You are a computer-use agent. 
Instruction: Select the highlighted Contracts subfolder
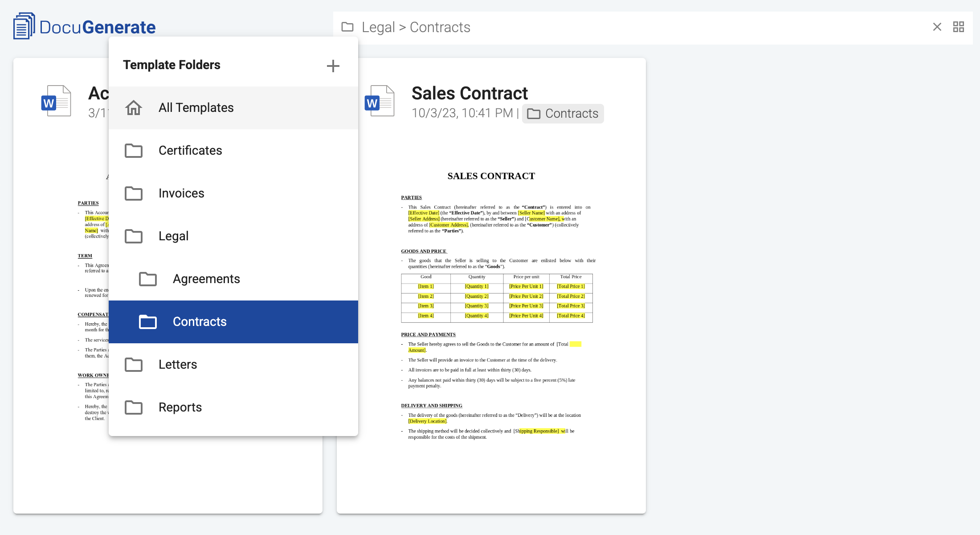(233, 321)
